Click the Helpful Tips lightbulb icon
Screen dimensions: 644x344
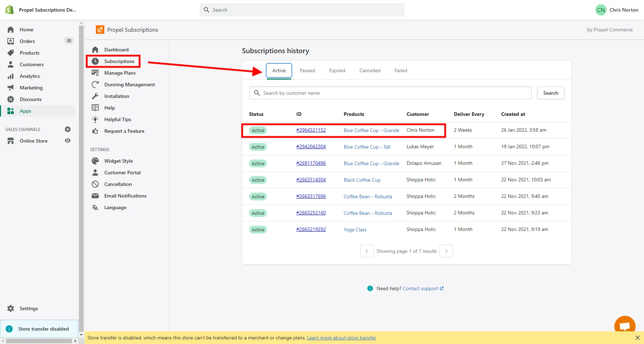pyautogui.click(x=95, y=119)
